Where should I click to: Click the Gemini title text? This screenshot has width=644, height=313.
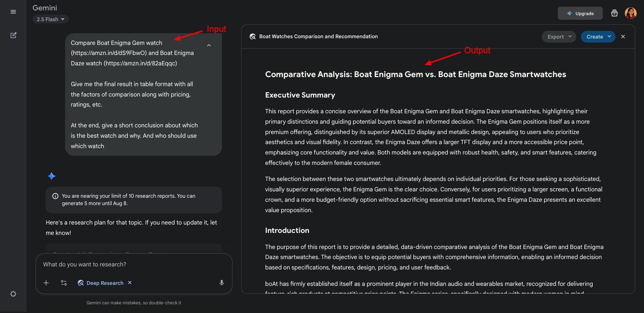coord(45,8)
